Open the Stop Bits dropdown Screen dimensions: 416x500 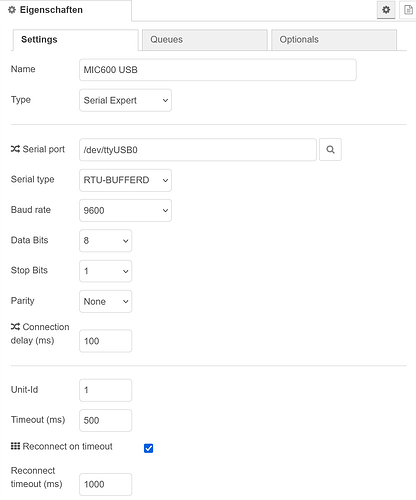point(106,271)
